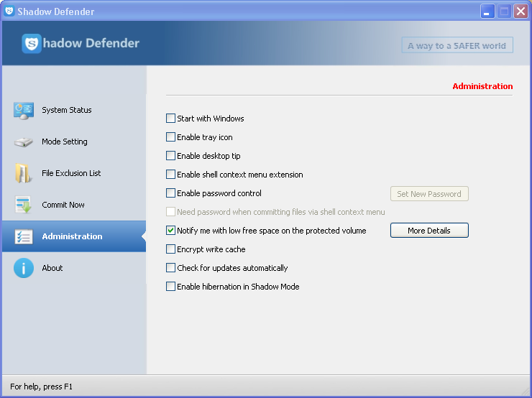Click the title bar shield icon
The image size is (532, 398).
pos(9,11)
